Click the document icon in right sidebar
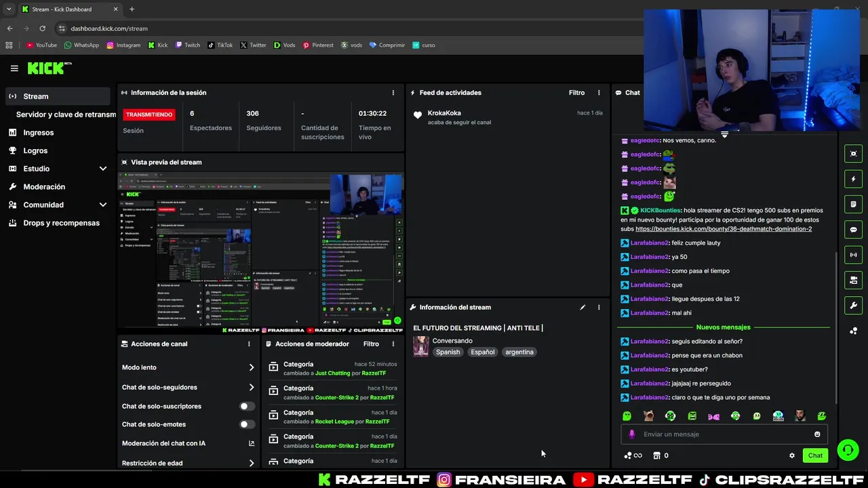Screen dimensions: 868x488 pos(854,204)
